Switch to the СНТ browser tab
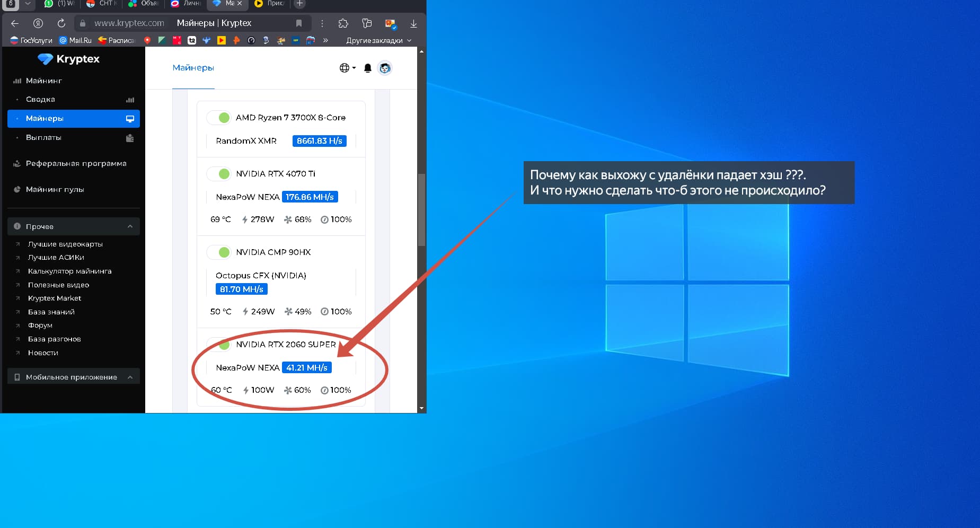The width and height of the screenshot is (980, 528). pyautogui.click(x=101, y=4)
